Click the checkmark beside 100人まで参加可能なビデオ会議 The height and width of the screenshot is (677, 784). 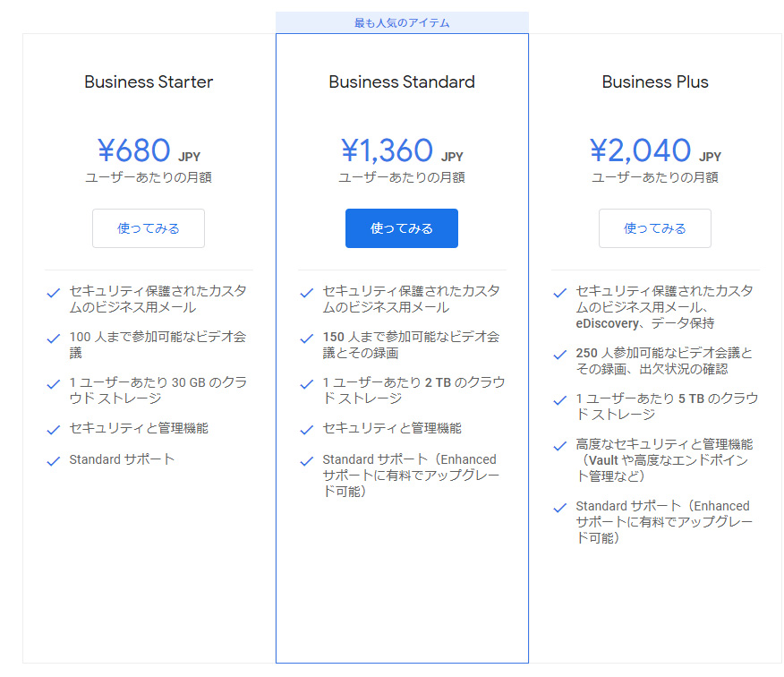click(54, 338)
